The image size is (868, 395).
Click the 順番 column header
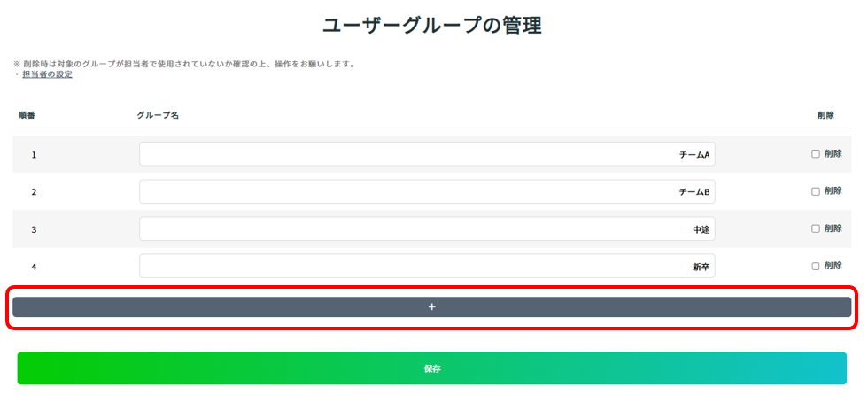pos(27,116)
